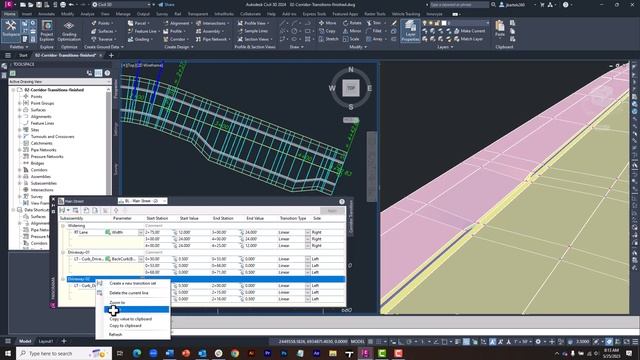Select Assemblies in Toolspace tree
This screenshot has height=360, width=640.
[x=40, y=176]
